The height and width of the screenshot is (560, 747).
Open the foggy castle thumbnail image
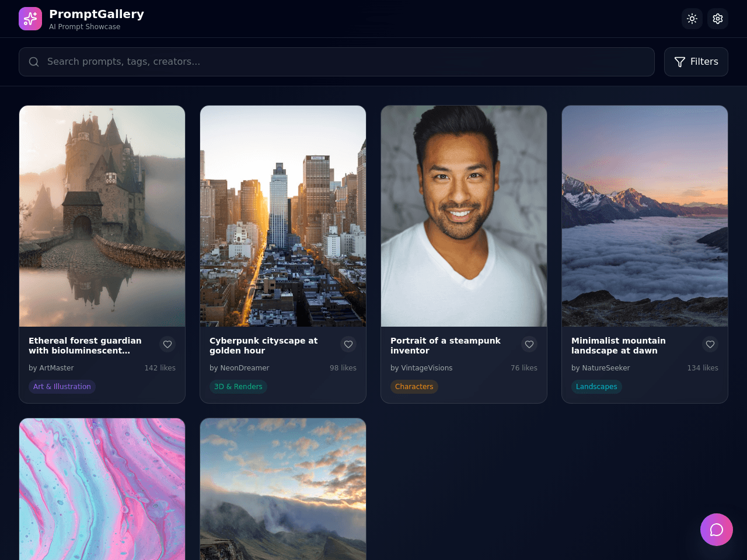point(102,216)
